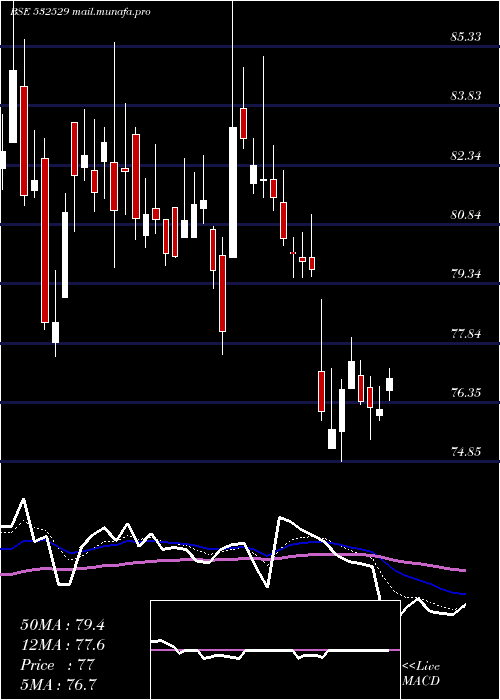
Task: Select the 74.85 price axis label
Action: pos(466,452)
